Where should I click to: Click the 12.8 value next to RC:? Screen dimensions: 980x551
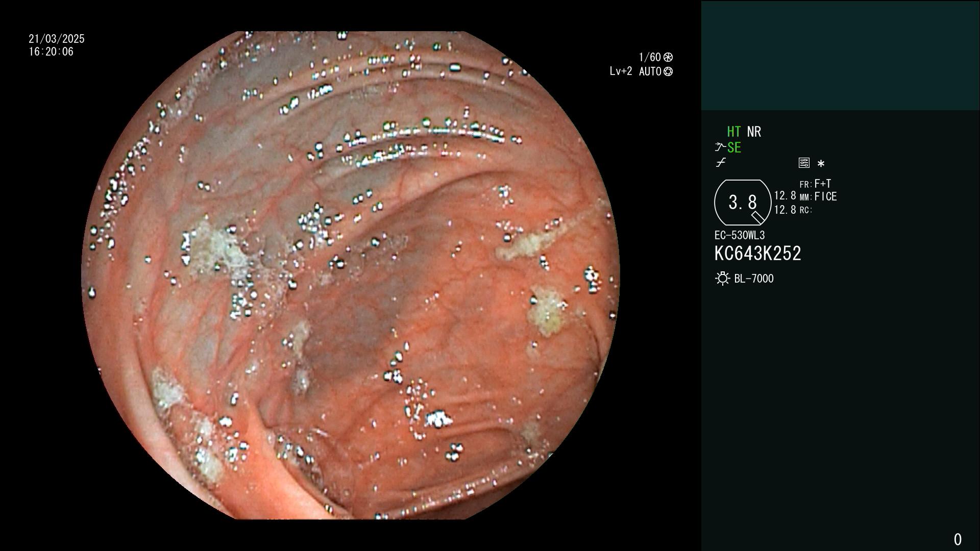tap(785, 210)
